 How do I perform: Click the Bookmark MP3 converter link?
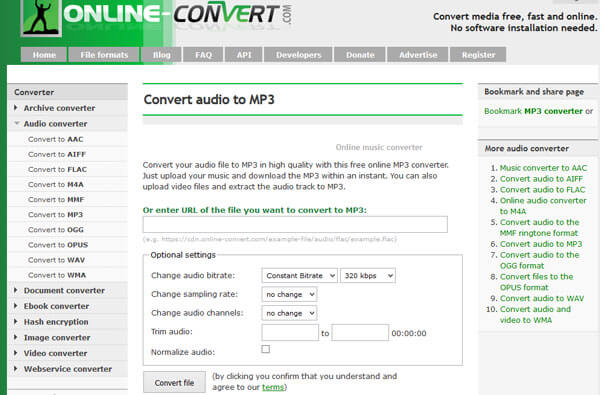533,111
